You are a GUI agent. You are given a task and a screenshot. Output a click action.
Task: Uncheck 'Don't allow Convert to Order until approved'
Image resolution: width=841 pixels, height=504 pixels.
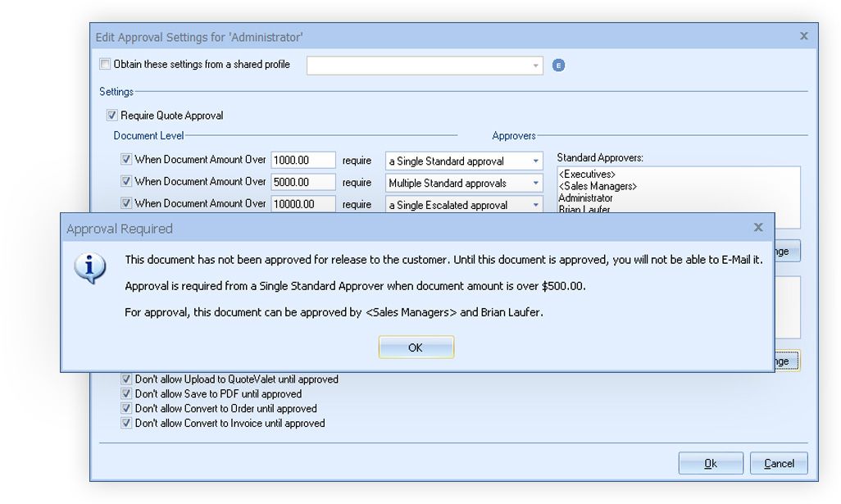click(x=126, y=409)
